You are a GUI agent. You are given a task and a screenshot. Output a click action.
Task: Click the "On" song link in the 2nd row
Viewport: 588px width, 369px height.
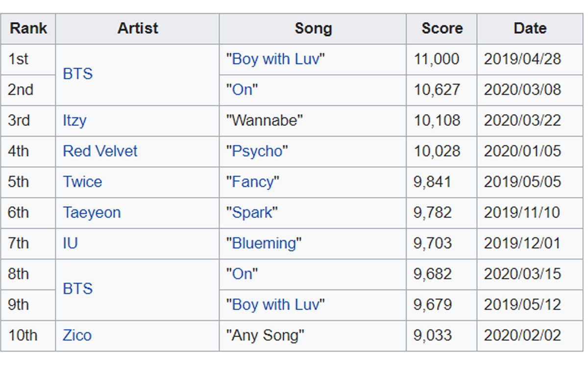pyautogui.click(x=243, y=90)
